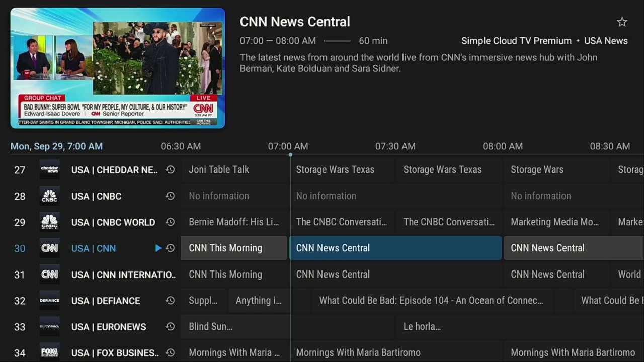Select Mornings With Maria at 06:30 AM
The image size is (644, 362).
(x=234, y=353)
